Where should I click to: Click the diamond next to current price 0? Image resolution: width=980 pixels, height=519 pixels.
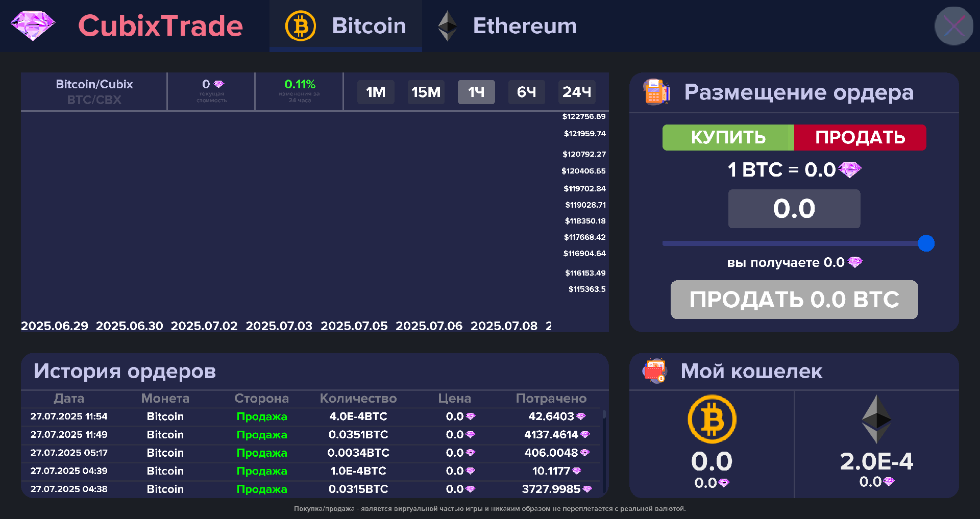(x=218, y=84)
